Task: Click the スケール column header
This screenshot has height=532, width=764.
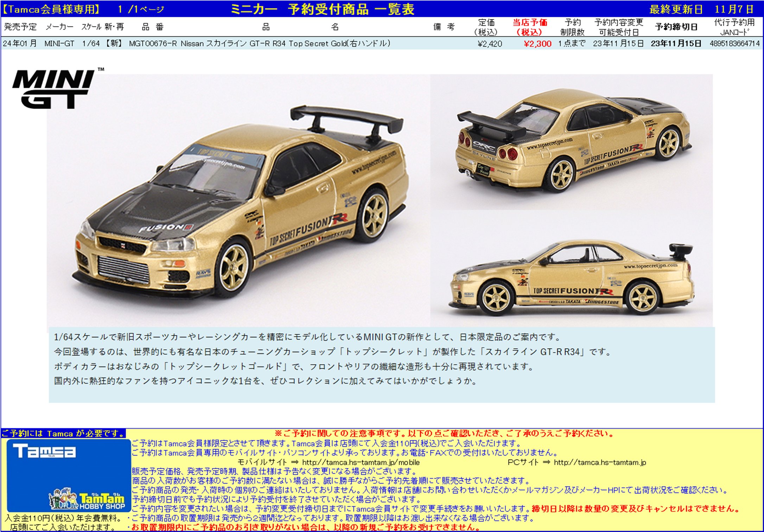Action: [91, 27]
